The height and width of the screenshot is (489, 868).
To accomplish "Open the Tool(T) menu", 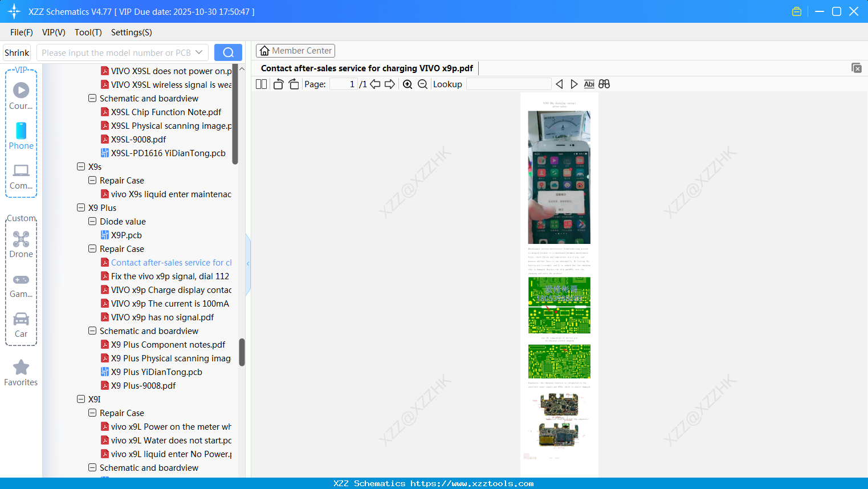I will pyautogui.click(x=88, y=32).
